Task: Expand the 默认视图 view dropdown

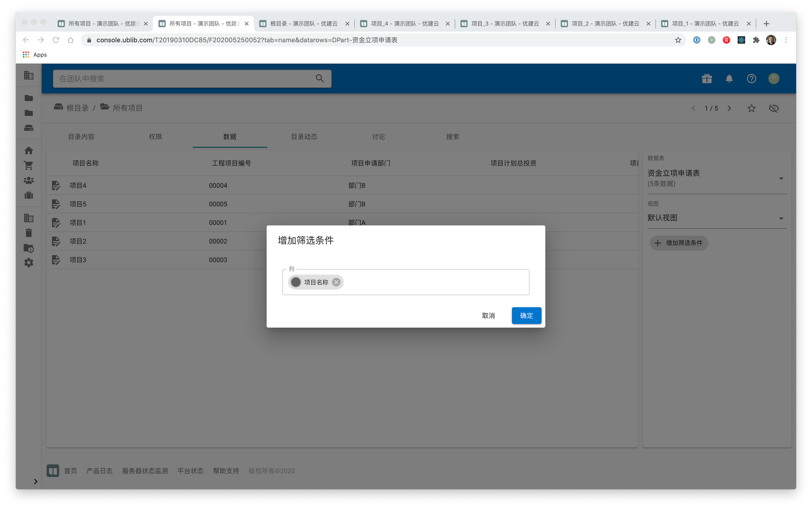Action: [781, 218]
